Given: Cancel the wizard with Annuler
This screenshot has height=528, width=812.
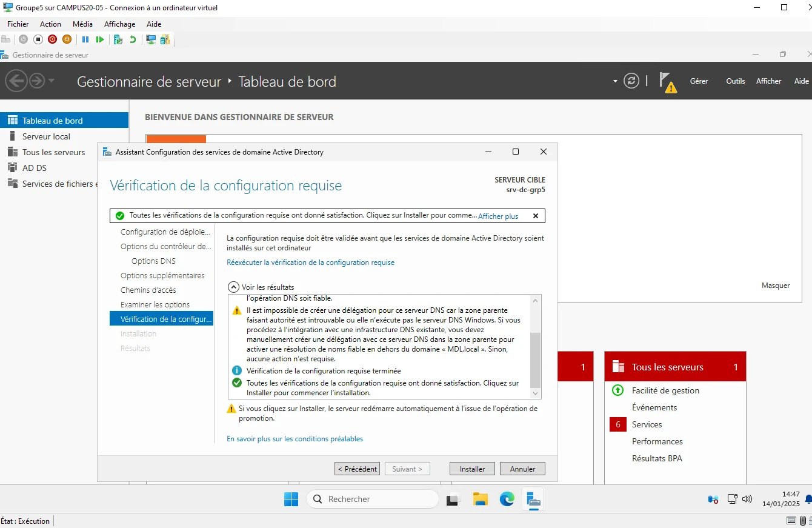Looking at the screenshot, I should pos(522,469).
